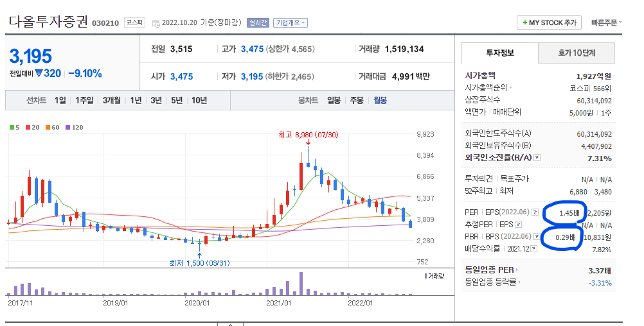Click the calendar icon beside 2022.10.20

(156, 23)
